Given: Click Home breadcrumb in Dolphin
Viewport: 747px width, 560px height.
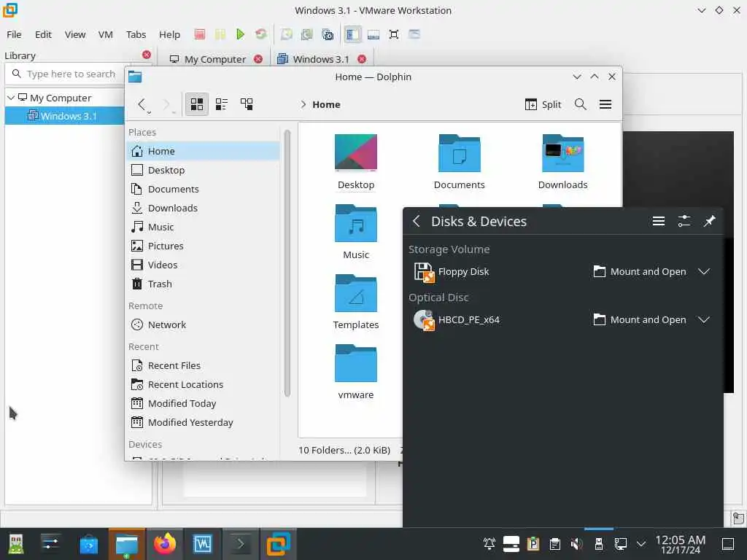Looking at the screenshot, I should [326, 104].
